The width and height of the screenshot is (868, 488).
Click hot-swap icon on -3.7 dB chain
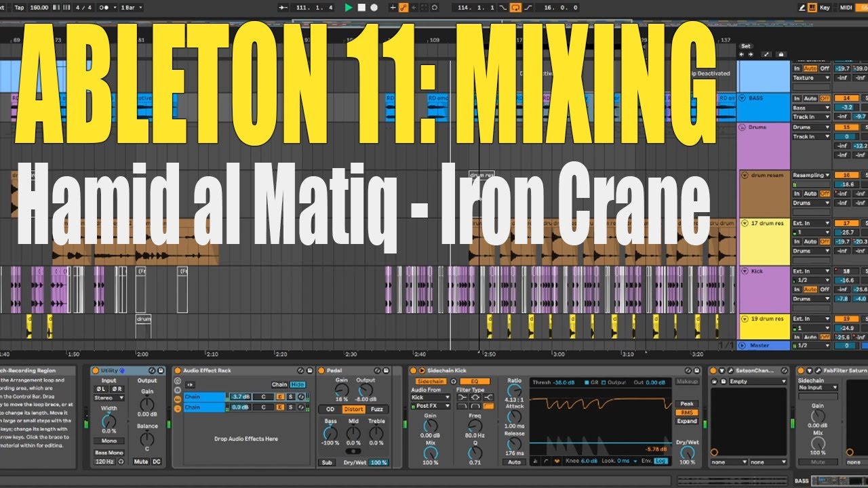pyautogui.click(x=301, y=396)
